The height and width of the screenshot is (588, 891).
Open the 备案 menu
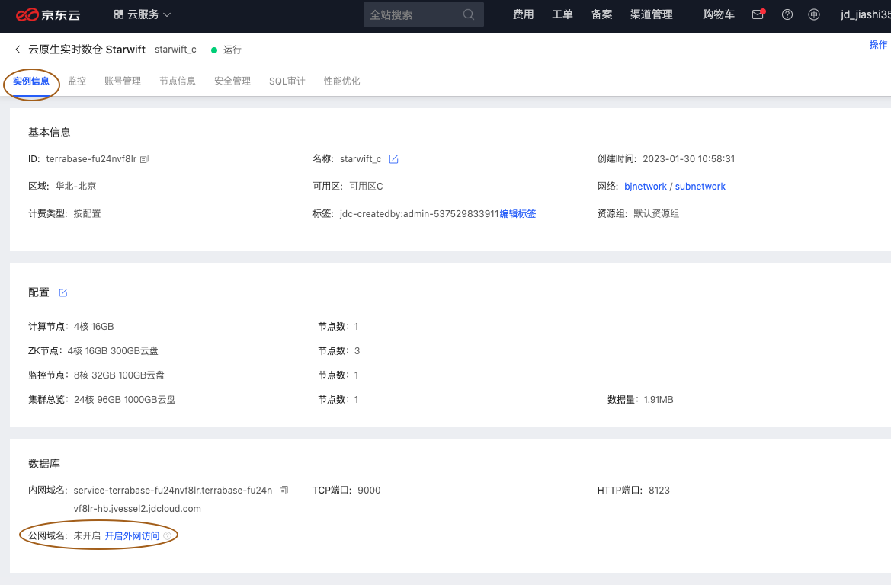(601, 14)
